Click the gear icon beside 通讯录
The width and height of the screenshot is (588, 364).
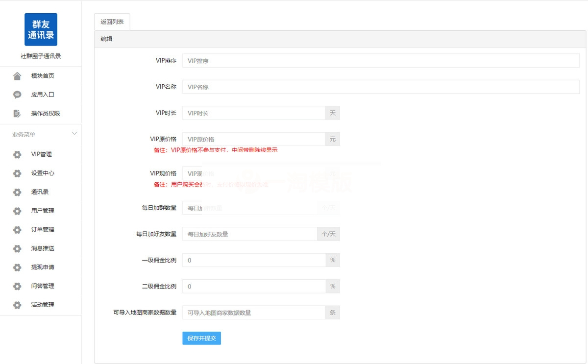(x=17, y=192)
